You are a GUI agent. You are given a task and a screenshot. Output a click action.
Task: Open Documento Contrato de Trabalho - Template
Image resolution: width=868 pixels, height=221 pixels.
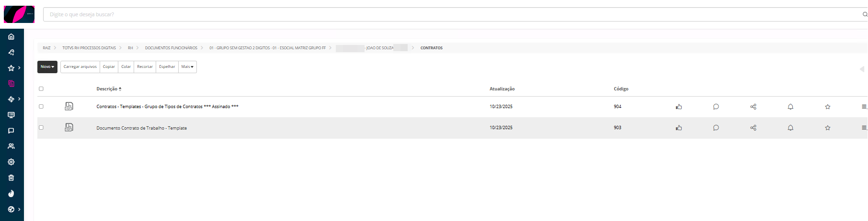coord(142,128)
